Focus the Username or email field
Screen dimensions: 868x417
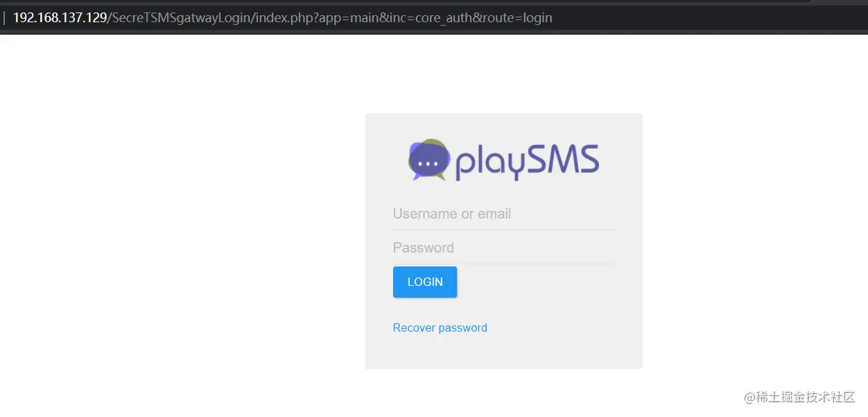click(x=504, y=214)
